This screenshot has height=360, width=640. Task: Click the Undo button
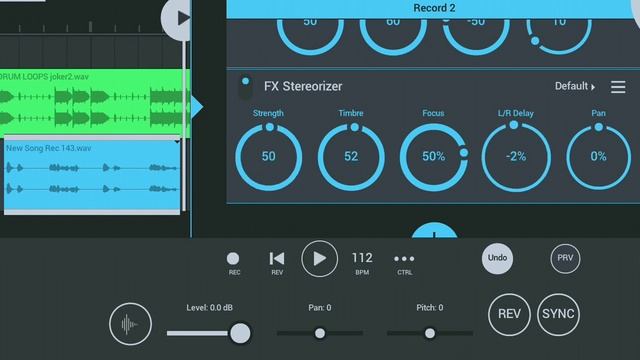[497, 258]
